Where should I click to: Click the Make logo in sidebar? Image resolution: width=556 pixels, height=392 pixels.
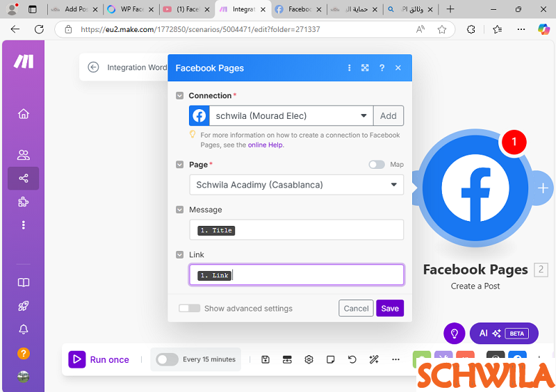[24, 61]
